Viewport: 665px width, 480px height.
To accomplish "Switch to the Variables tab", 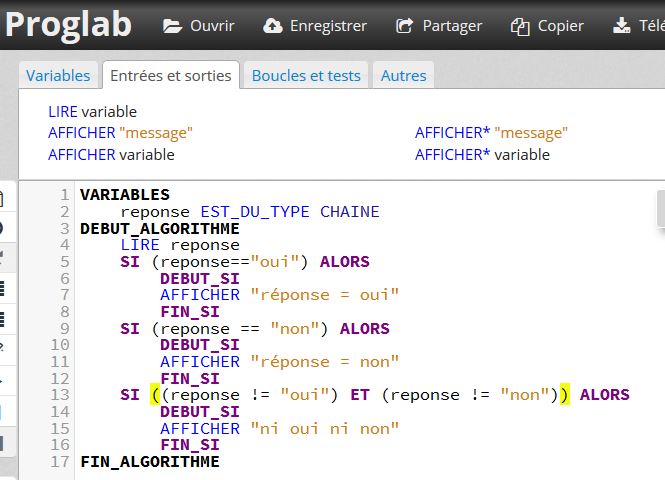I will point(58,76).
